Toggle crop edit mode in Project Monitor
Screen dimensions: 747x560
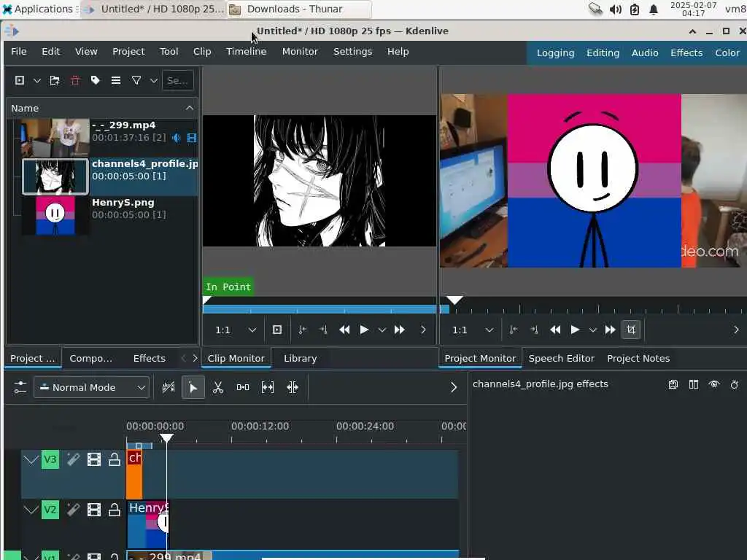631,330
